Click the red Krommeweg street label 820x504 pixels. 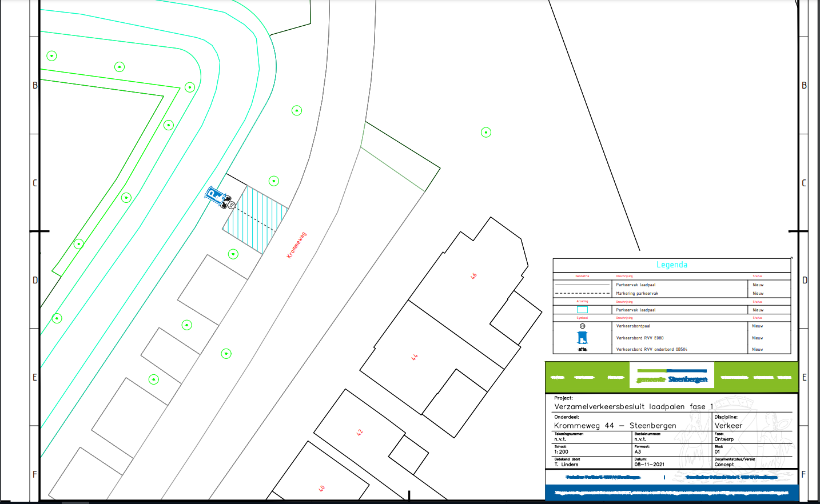[296, 245]
